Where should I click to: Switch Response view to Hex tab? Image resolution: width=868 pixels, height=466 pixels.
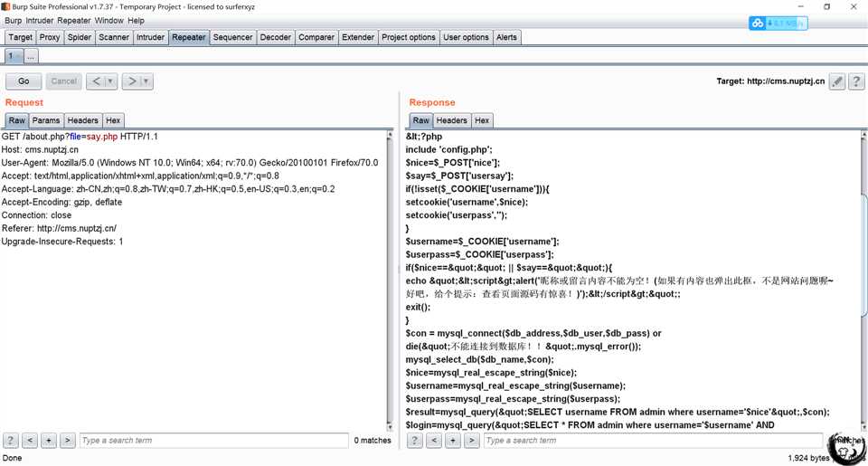(x=482, y=120)
